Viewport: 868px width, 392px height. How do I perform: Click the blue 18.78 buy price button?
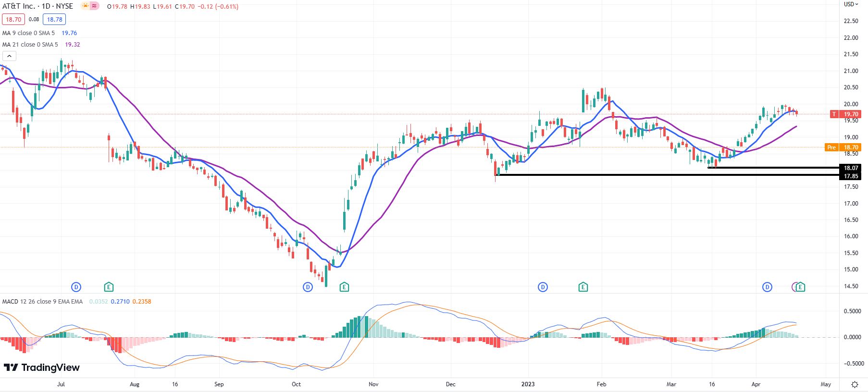point(54,20)
